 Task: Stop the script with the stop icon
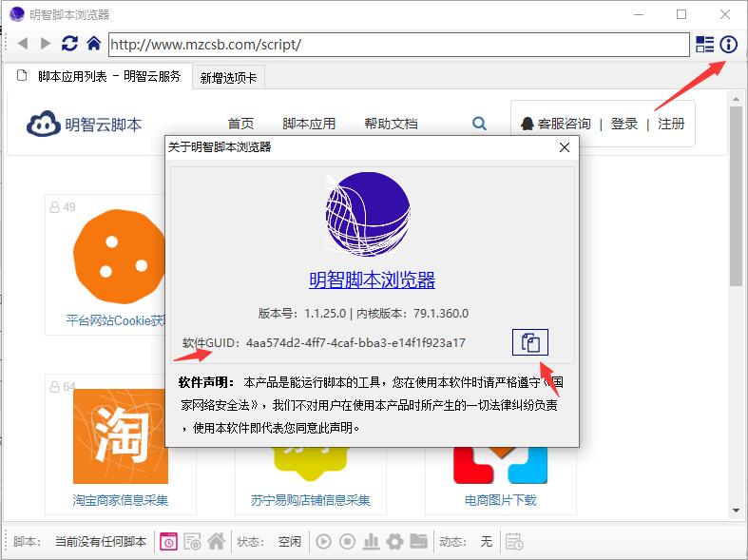click(x=347, y=541)
